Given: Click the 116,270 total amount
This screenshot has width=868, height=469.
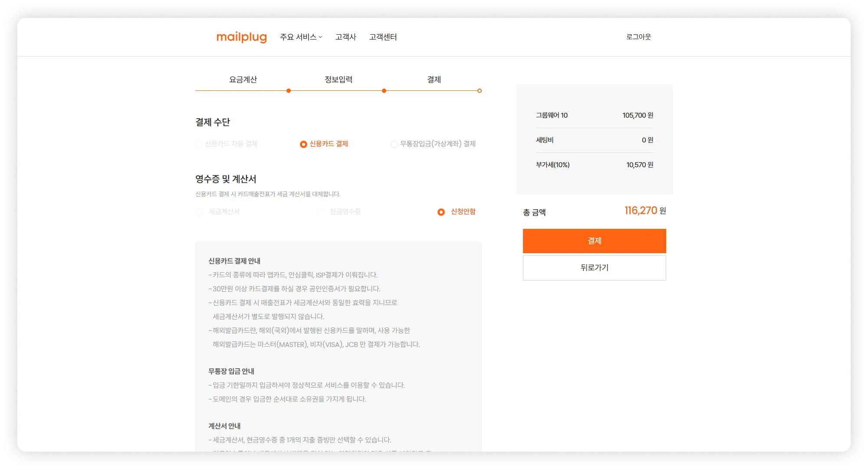Looking at the screenshot, I should click(x=641, y=211).
